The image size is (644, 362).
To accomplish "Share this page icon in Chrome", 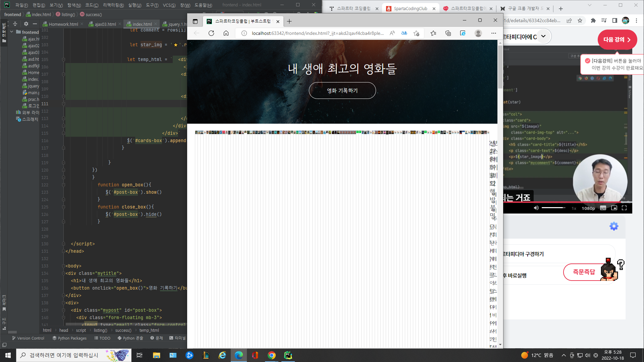I will pyautogui.click(x=569, y=20).
